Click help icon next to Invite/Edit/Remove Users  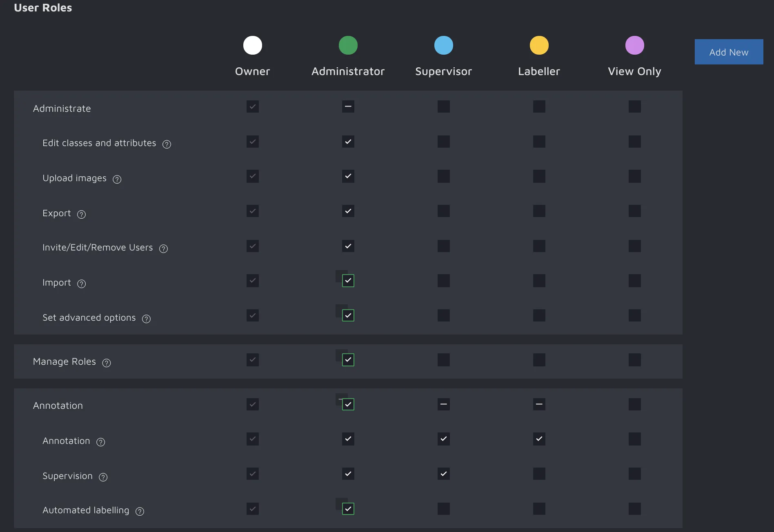click(x=163, y=248)
